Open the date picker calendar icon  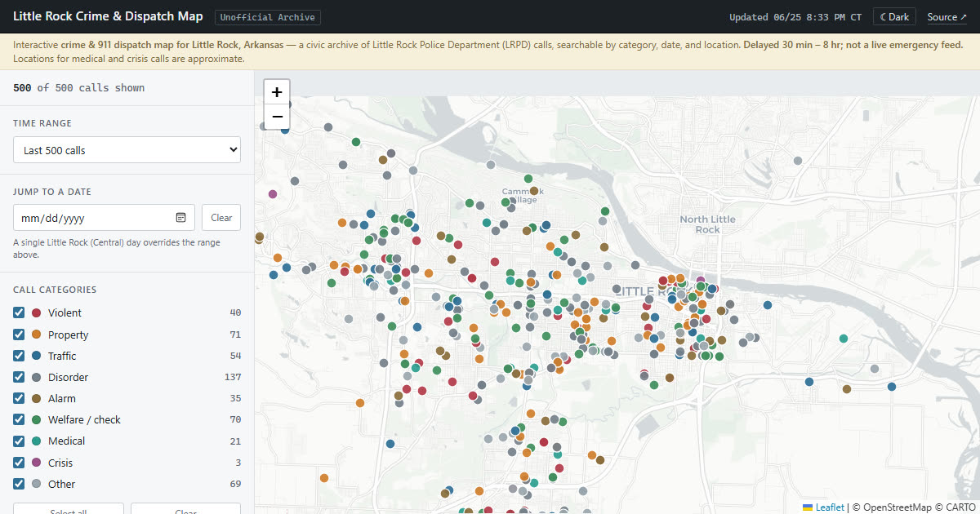coord(181,218)
